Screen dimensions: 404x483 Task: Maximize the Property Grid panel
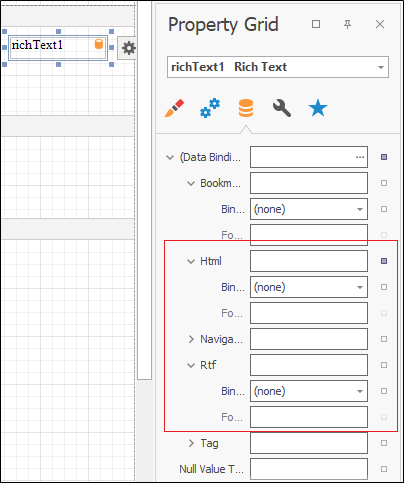point(316,24)
